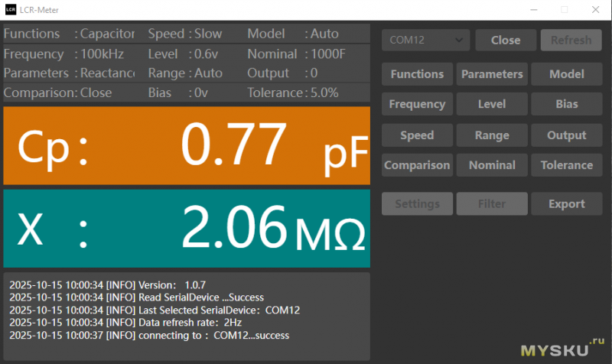The width and height of the screenshot is (612, 364).
Task: Click the Output button
Action: click(x=567, y=135)
